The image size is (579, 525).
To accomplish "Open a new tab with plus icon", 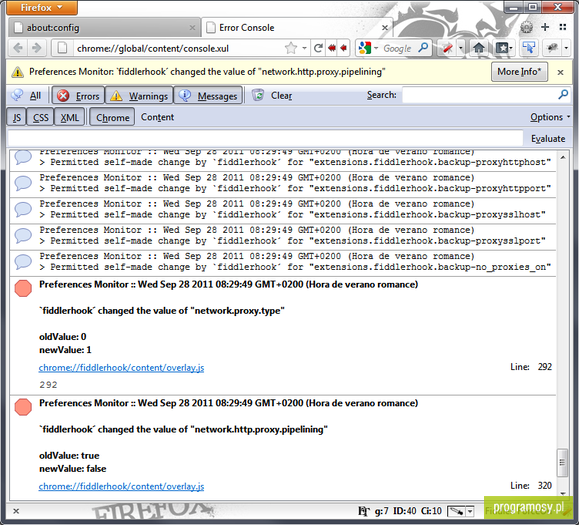I will (x=545, y=27).
